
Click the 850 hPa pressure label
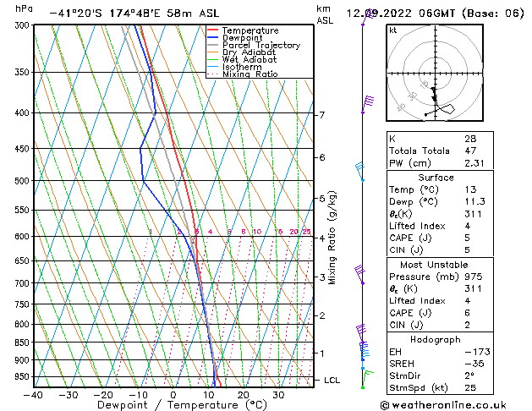point(24,342)
